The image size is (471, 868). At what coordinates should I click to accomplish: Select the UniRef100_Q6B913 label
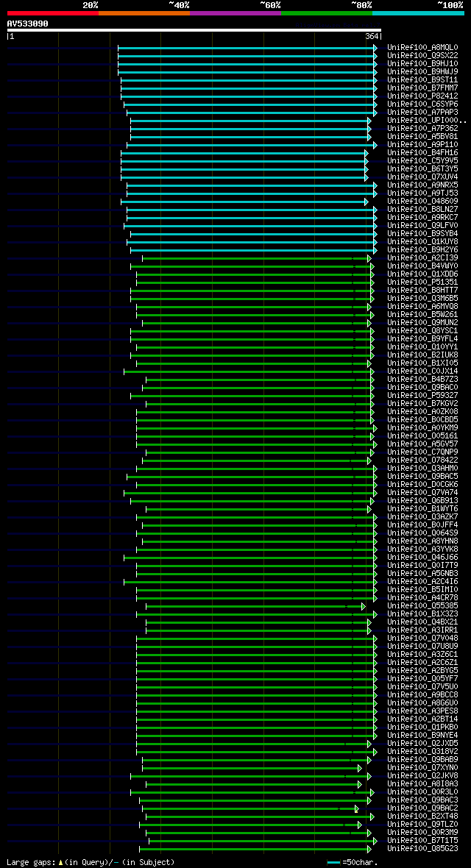click(x=422, y=500)
